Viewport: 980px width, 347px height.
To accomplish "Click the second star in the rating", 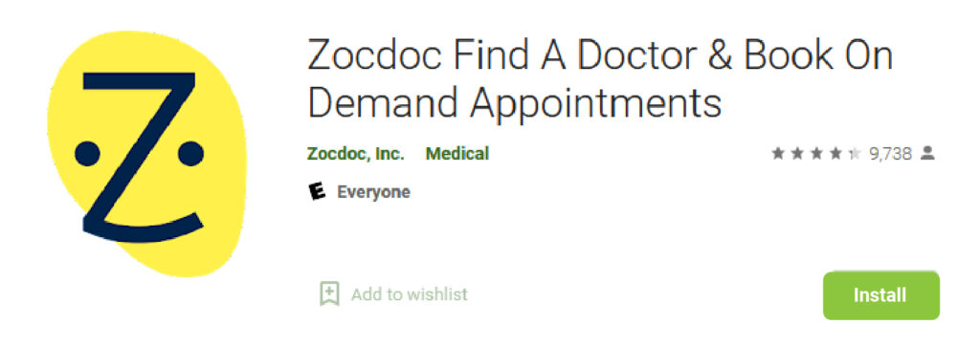I will [797, 153].
